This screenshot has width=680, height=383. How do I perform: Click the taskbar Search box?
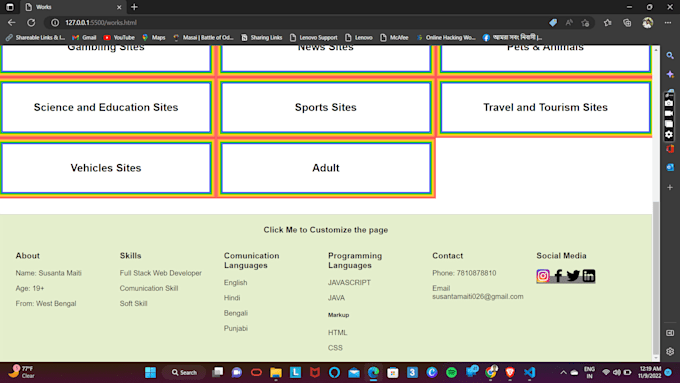click(x=184, y=372)
